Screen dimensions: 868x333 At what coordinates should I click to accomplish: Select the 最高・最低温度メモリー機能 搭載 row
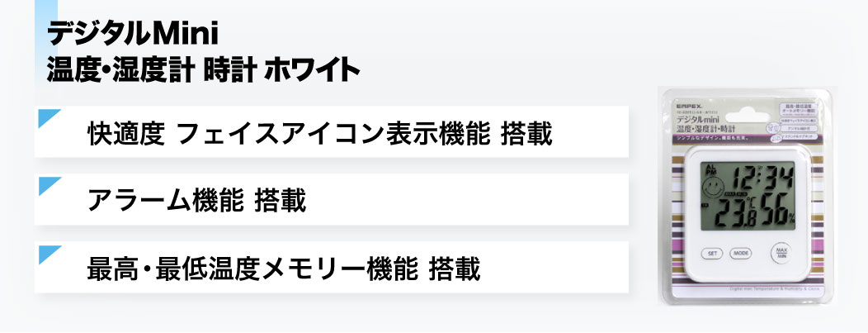click(x=332, y=268)
